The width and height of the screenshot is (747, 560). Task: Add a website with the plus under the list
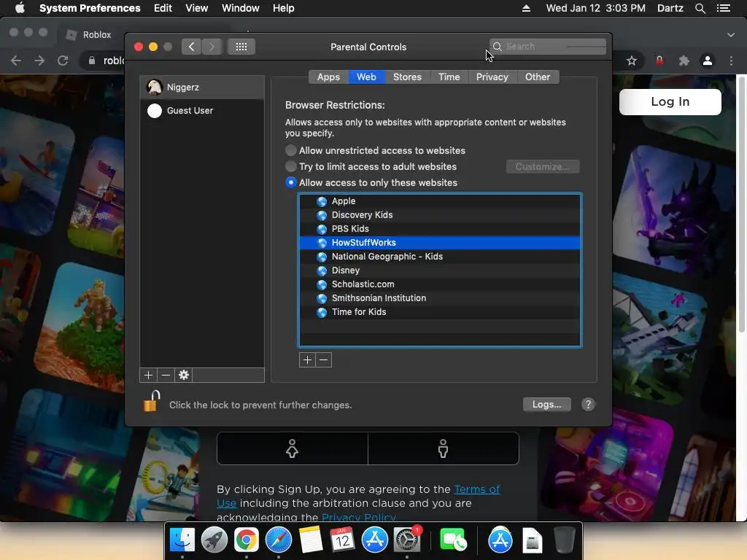tap(307, 360)
